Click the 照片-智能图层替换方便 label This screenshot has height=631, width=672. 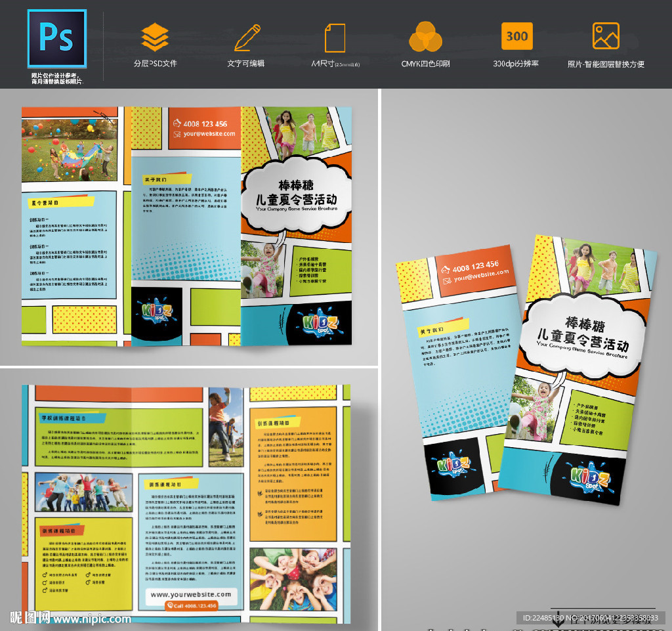[x=606, y=64]
